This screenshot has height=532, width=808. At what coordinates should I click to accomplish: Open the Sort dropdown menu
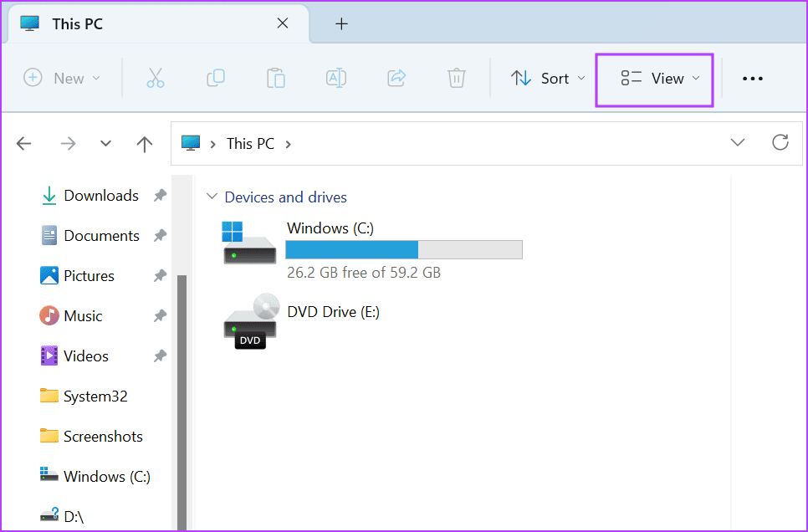point(548,79)
